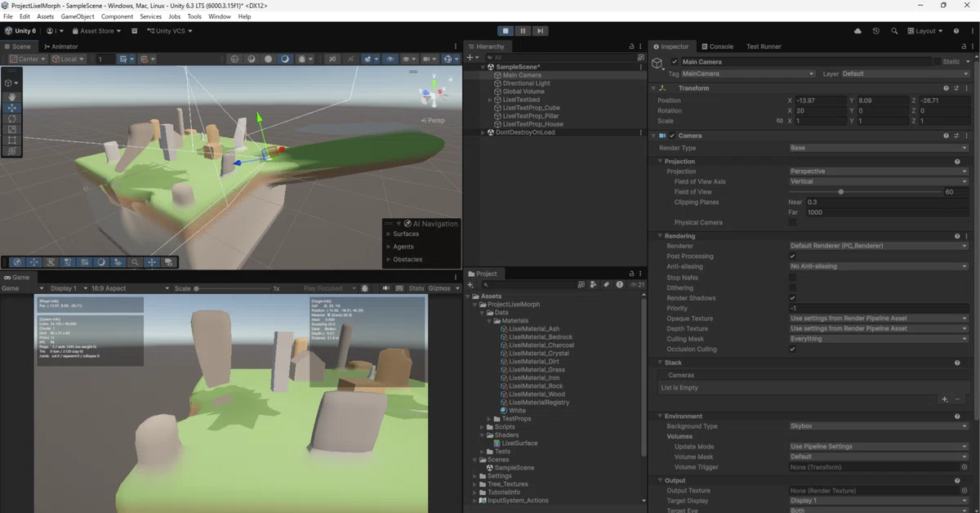Toggle the Render Shadows checkbox
The width and height of the screenshot is (980, 513).
pos(792,298)
